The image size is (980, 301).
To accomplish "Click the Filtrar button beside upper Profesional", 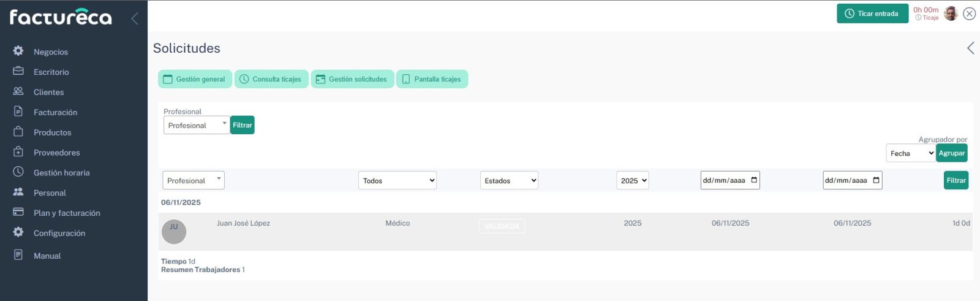I will 243,125.
